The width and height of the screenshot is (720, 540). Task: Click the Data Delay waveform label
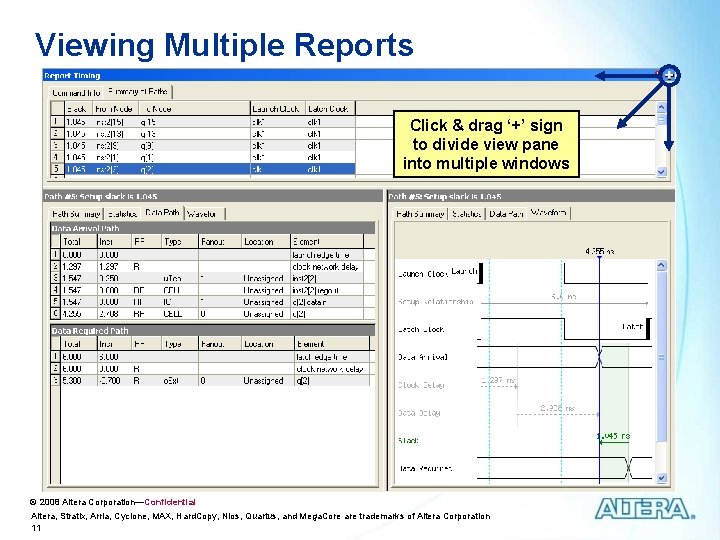click(x=419, y=413)
